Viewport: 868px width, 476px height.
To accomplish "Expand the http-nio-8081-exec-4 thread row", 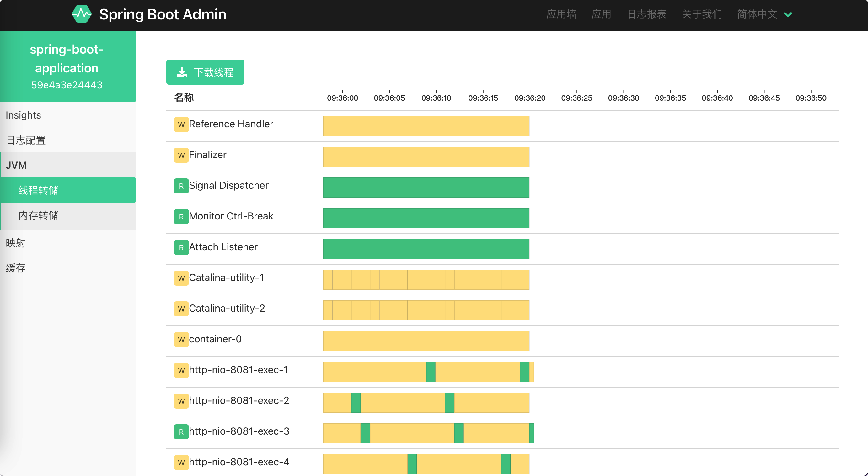I will (x=502, y=463).
